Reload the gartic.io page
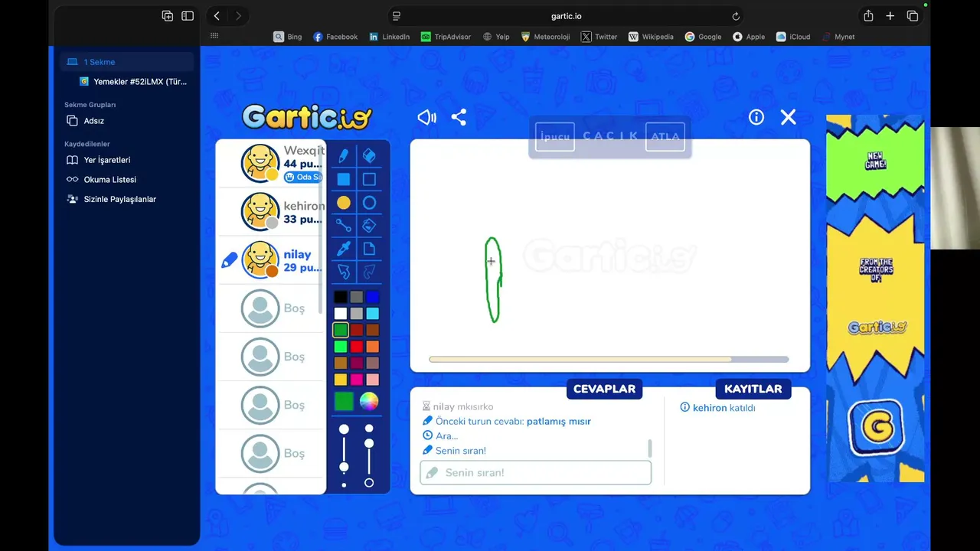Screen dimensions: 980x551 [736, 16]
